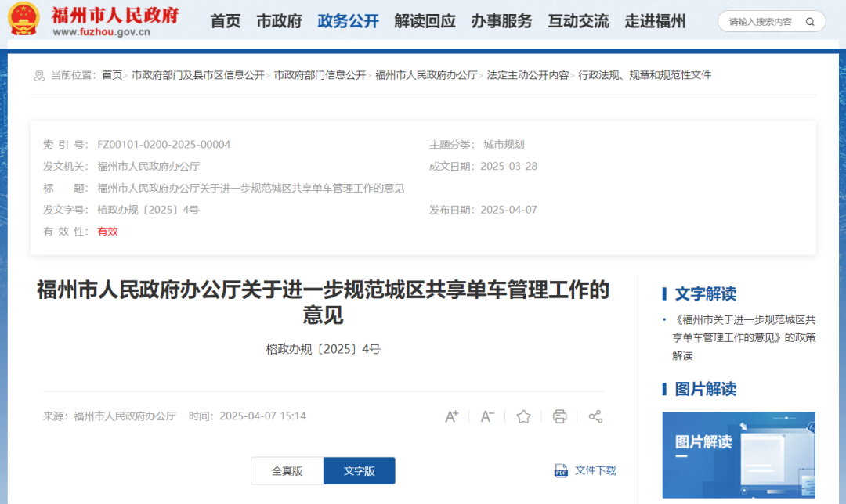This screenshot has height=504, width=846.
Task: Increase font size with A+ icon
Action: (x=452, y=416)
